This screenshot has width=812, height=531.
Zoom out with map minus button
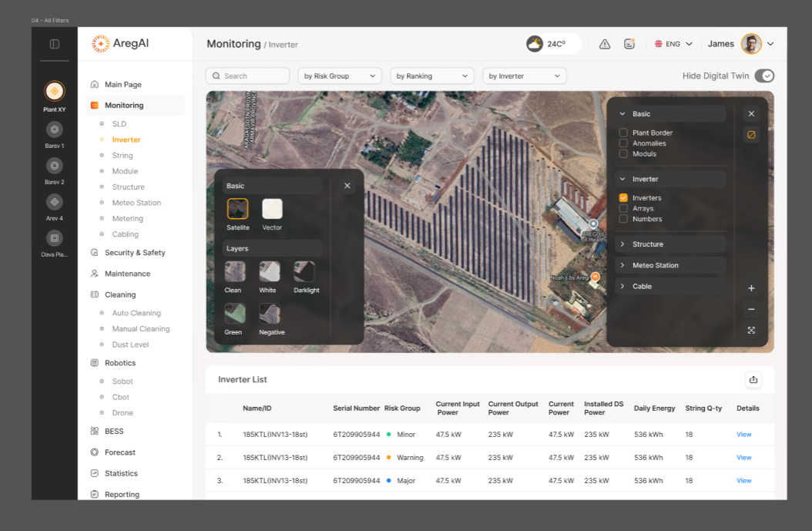coord(751,310)
